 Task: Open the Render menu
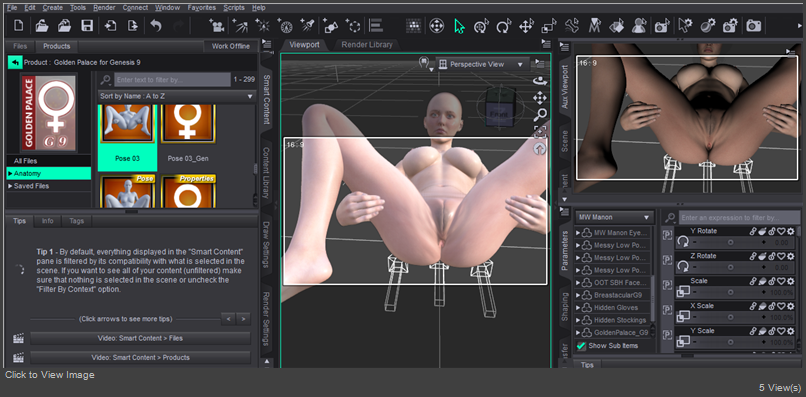click(104, 8)
